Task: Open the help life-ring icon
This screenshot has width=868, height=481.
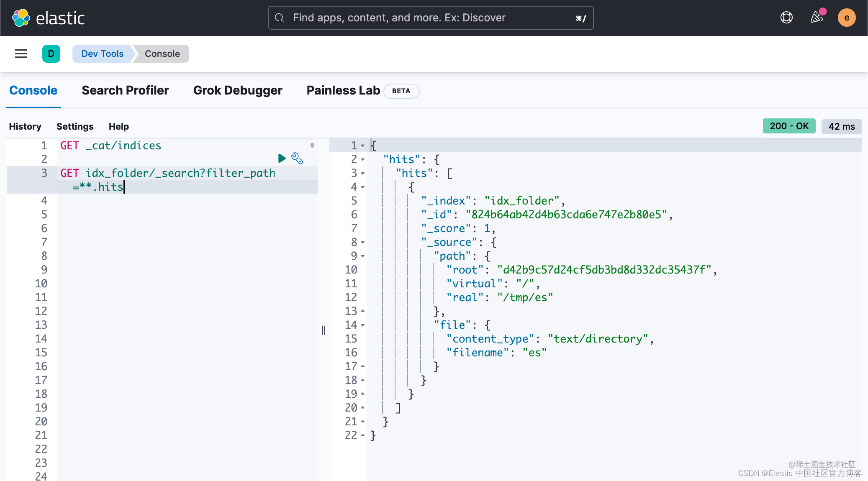Action: coord(786,18)
